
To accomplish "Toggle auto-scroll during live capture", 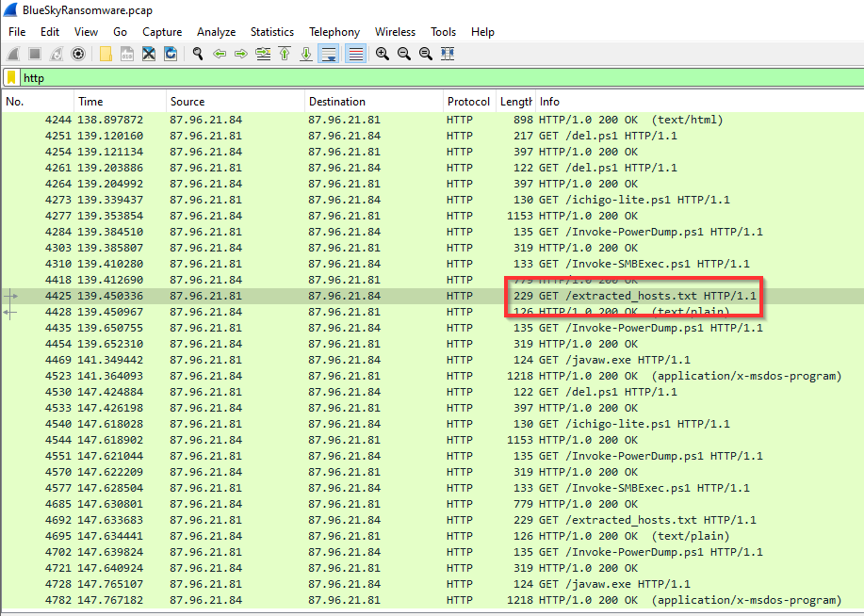I will (x=328, y=54).
